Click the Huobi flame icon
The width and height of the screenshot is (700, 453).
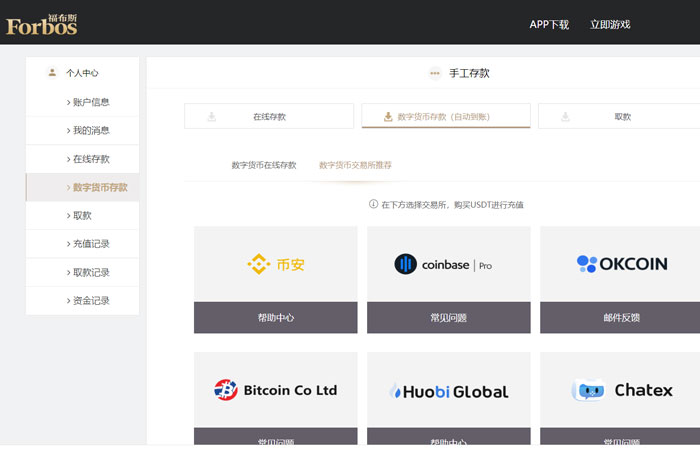pos(395,391)
